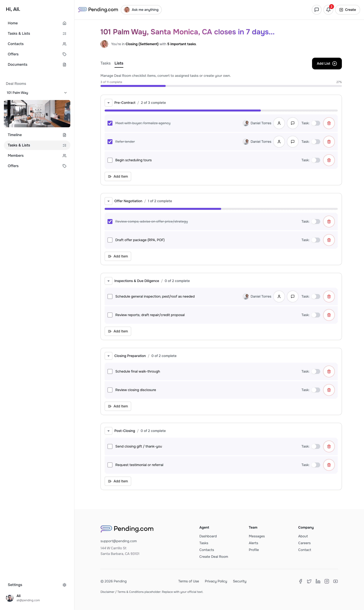This screenshot has width=364, height=610.
Task: Click the Add List button
Action: pos(327,64)
